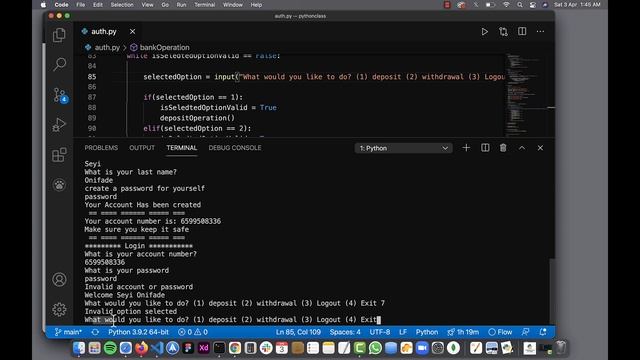640x360 pixels.
Task: Open changes compare icon in editor toolbar
Action: pos(503,31)
